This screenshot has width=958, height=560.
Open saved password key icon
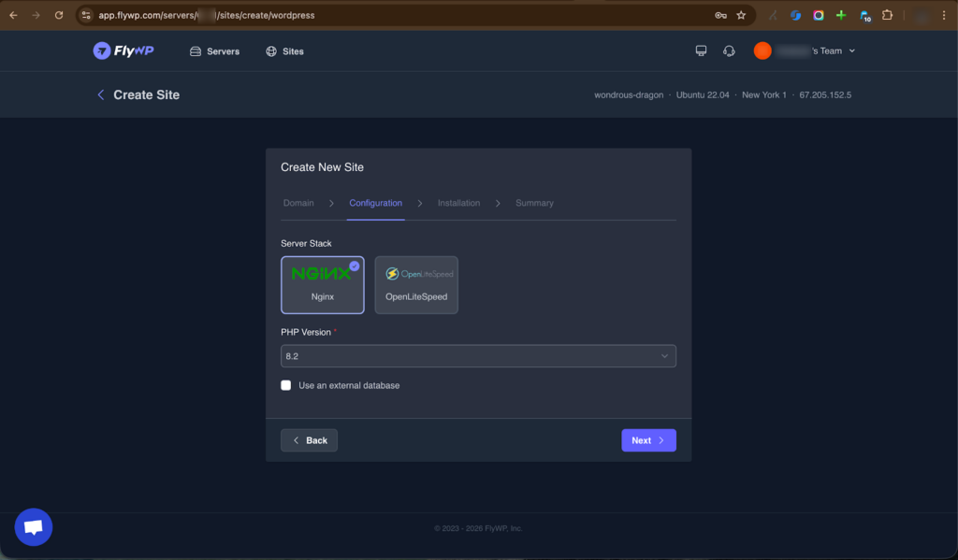coord(721,15)
